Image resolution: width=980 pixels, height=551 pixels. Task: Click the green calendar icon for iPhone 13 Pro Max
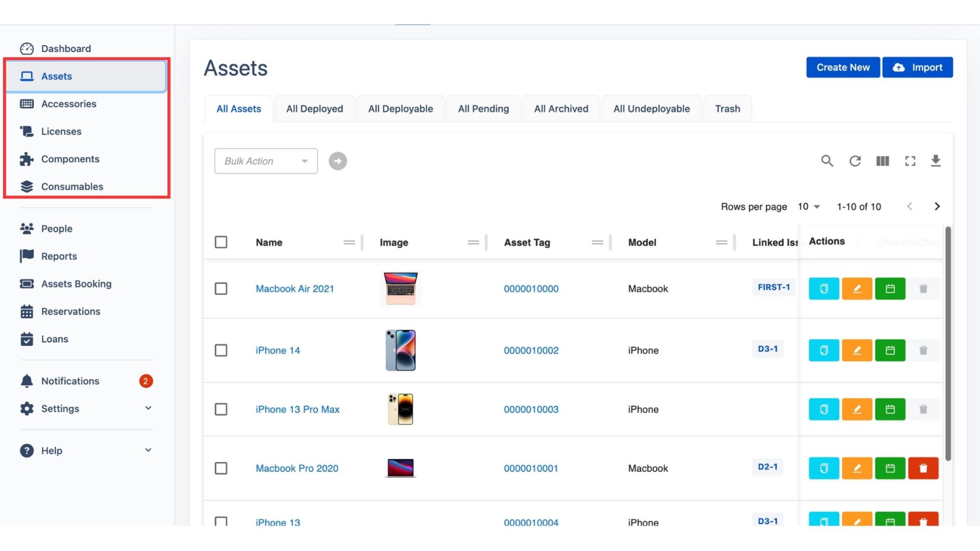click(x=891, y=409)
